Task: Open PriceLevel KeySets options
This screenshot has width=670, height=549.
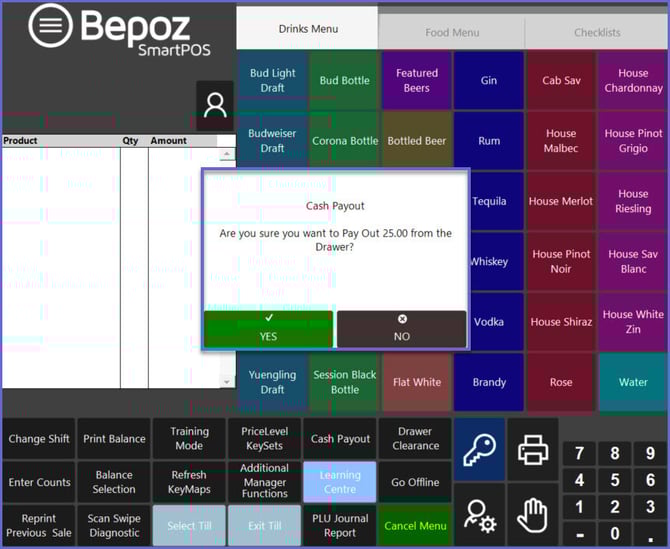Action: (x=265, y=439)
